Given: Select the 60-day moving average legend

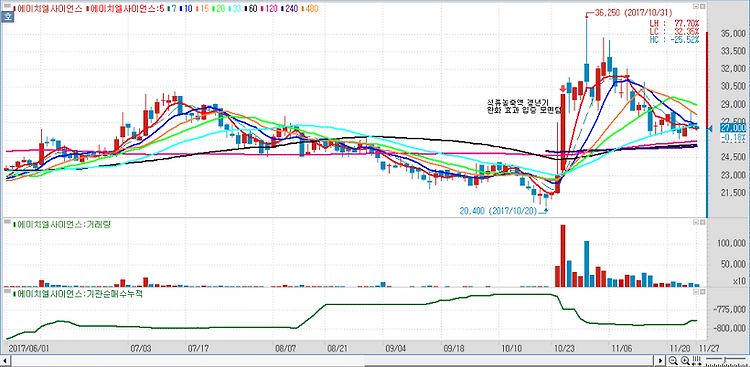Looking at the screenshot, I should (x=252, y=9).
